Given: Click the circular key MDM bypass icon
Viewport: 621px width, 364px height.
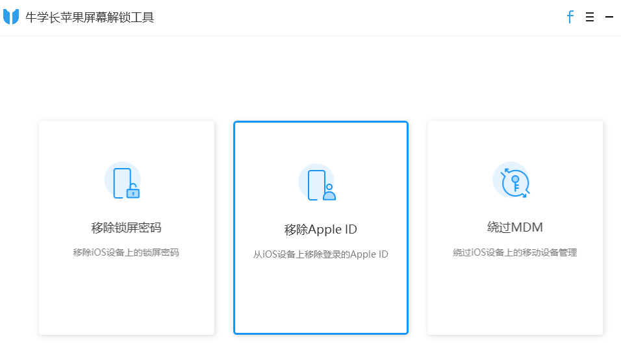Looking at the screenshot, I should (x=513, y=180).
